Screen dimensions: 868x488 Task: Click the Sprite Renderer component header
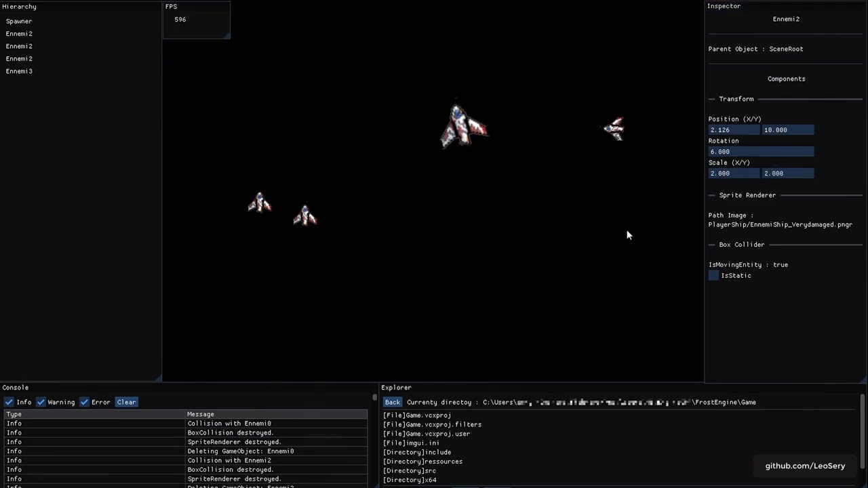[x=747, y=195]
